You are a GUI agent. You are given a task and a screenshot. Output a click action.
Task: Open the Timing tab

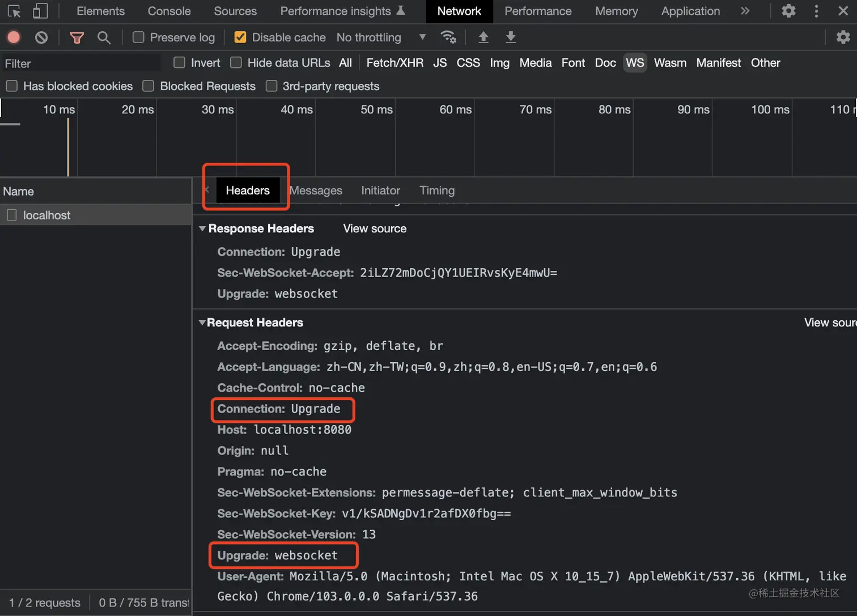tap(437, 190)
